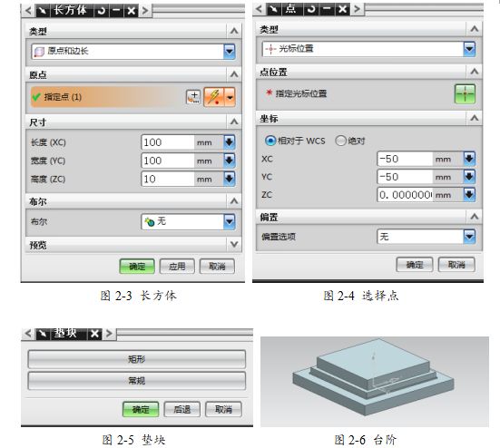Click the 高度 (ZC) value field

[x=168, y=179]
